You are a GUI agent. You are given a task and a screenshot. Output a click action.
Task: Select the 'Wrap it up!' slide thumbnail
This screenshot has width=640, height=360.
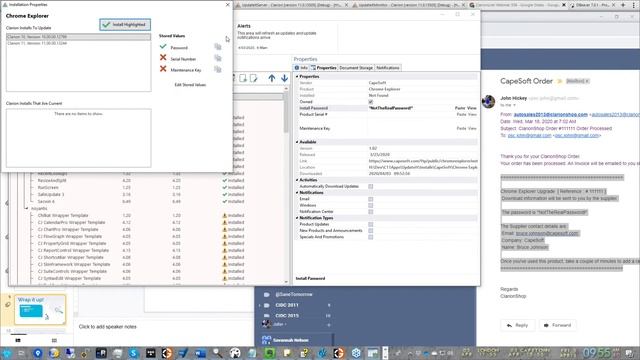coord(40,310)
